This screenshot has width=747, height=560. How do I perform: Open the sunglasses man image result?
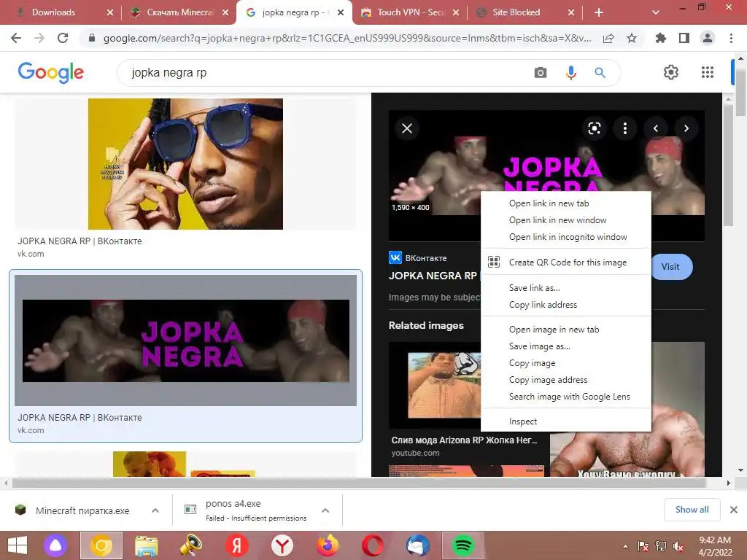pyautogui.click(x=185, y=164)
